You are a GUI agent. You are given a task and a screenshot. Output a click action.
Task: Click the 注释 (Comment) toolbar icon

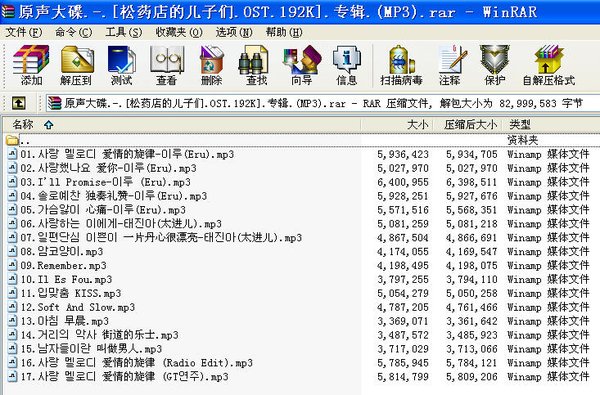(450, 65)
